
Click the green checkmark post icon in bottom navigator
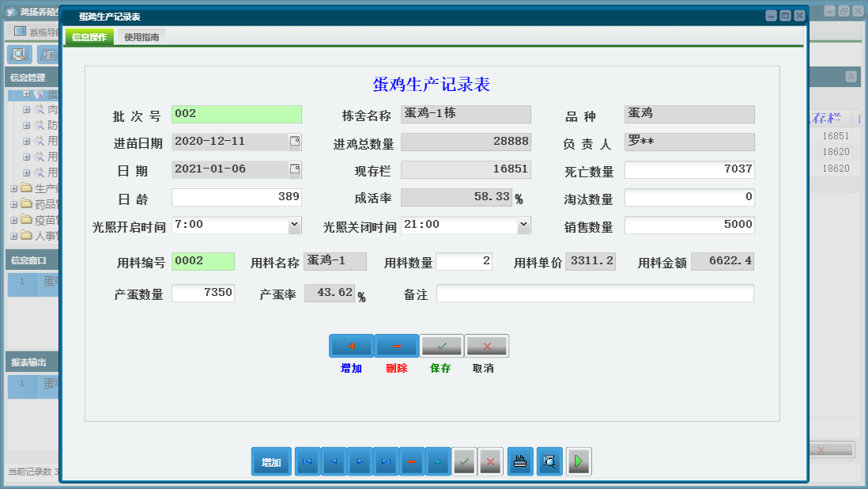coord(464,461)
